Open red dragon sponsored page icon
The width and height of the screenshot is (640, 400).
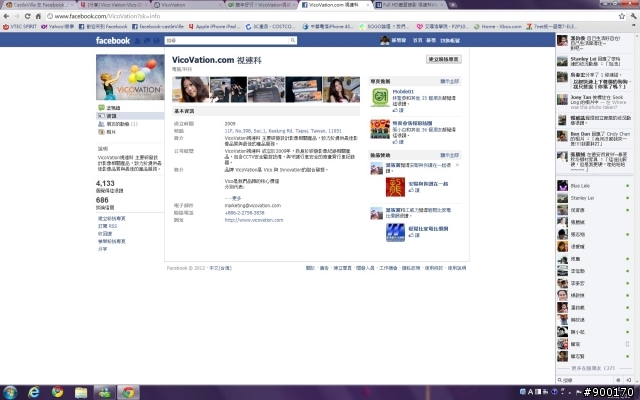396,187
